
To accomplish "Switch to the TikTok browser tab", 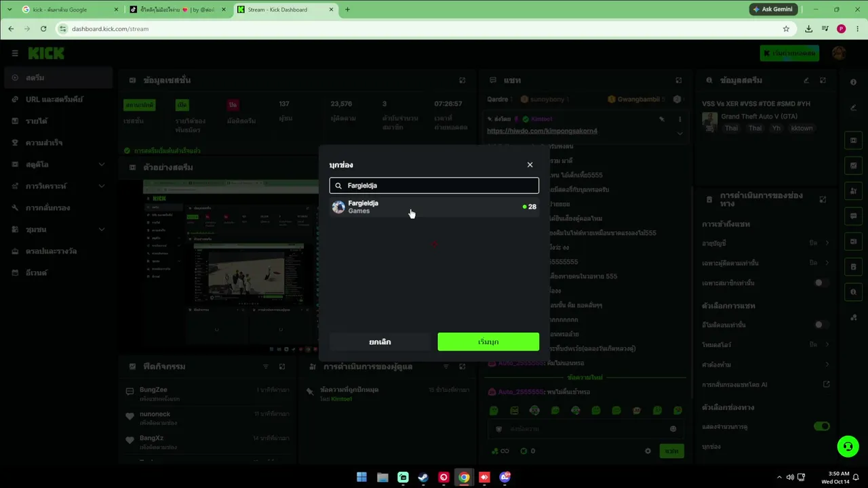I will [177, 9].
